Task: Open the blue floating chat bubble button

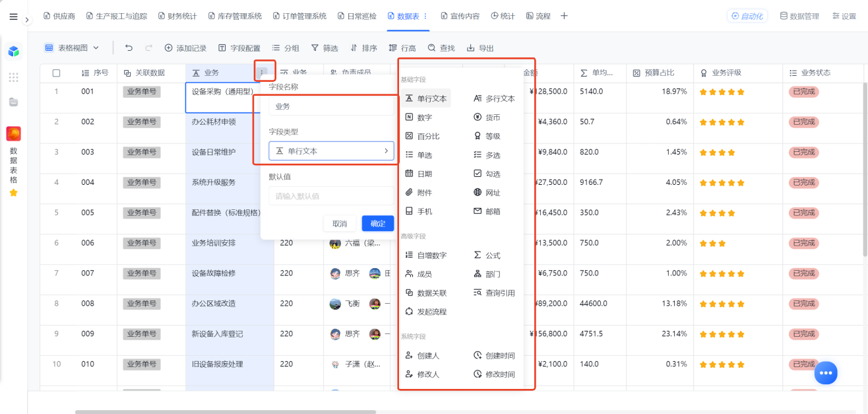Action: [x=825, y=373]
